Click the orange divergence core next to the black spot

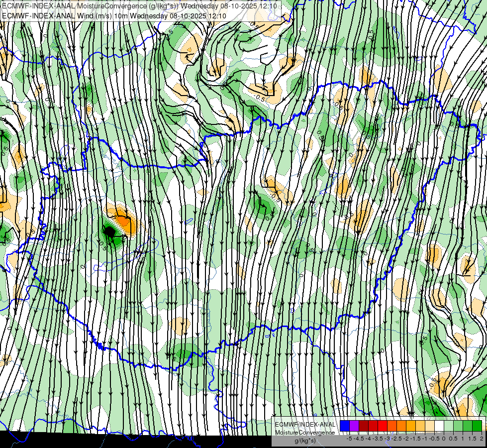(x=124, y=221)
